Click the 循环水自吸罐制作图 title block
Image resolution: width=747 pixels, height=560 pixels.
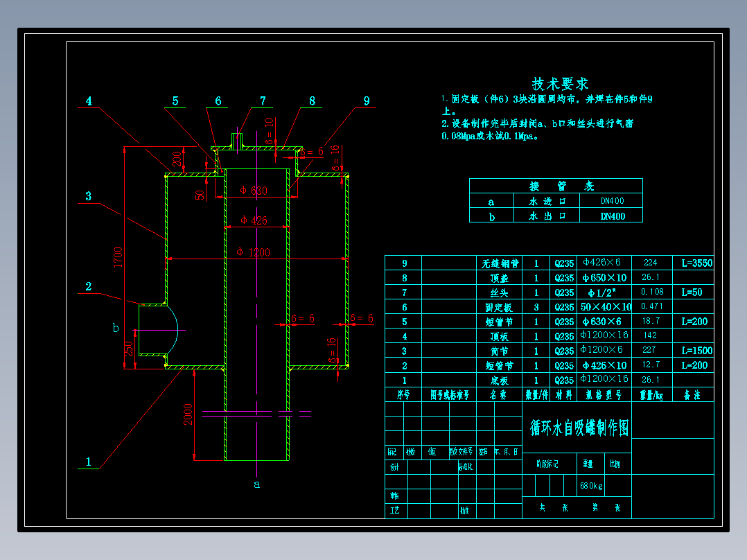(x=579, y=428)
